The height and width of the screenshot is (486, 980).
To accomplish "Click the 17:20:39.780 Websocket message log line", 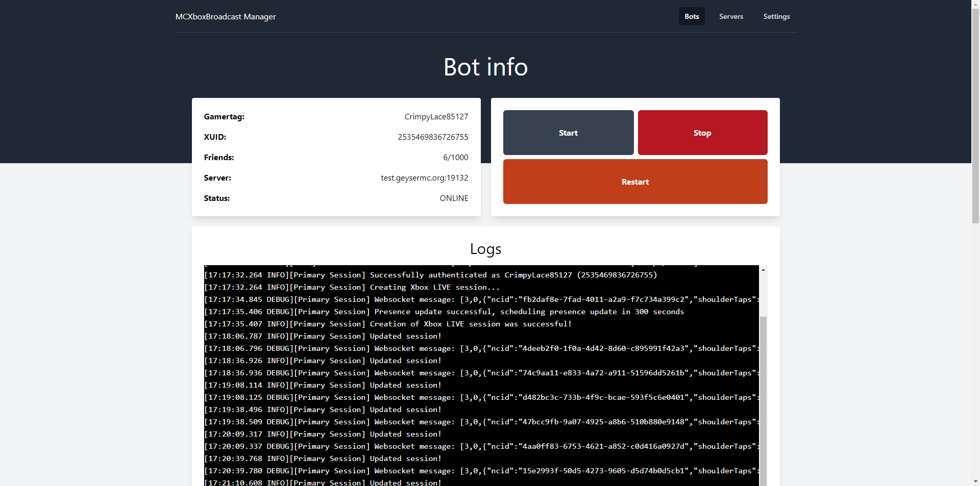I will 482,471.
